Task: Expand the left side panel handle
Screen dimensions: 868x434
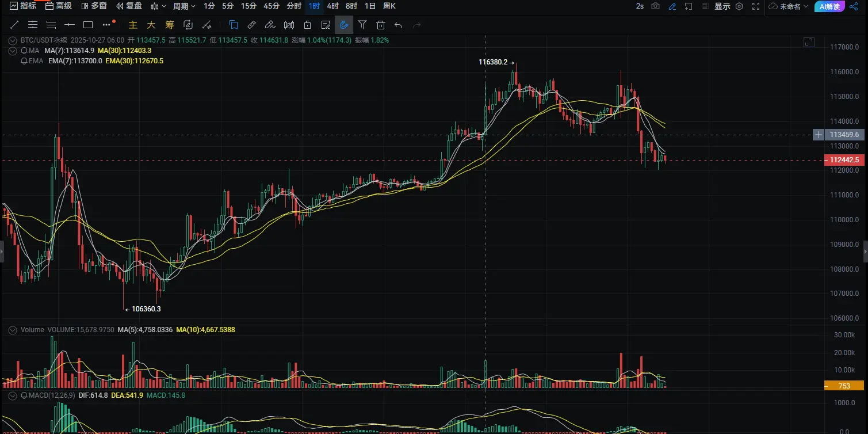Action: (x=2, y=252)
